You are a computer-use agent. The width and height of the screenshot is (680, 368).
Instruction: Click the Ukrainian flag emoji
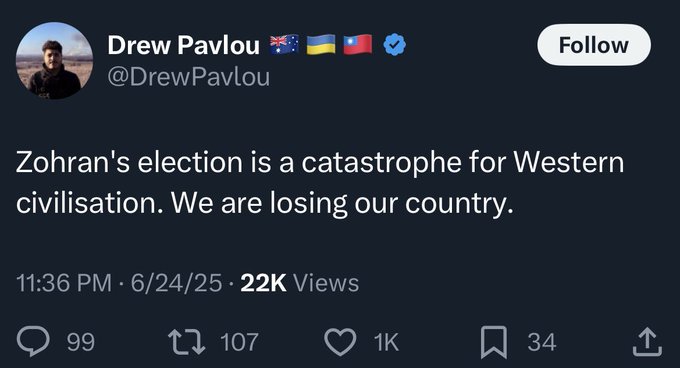coord(321,44)
